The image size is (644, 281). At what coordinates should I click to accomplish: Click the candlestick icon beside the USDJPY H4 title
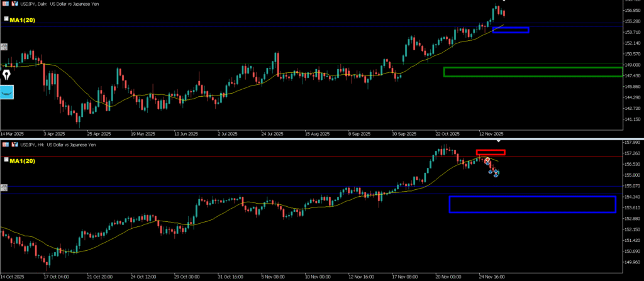tap(14, 145)
